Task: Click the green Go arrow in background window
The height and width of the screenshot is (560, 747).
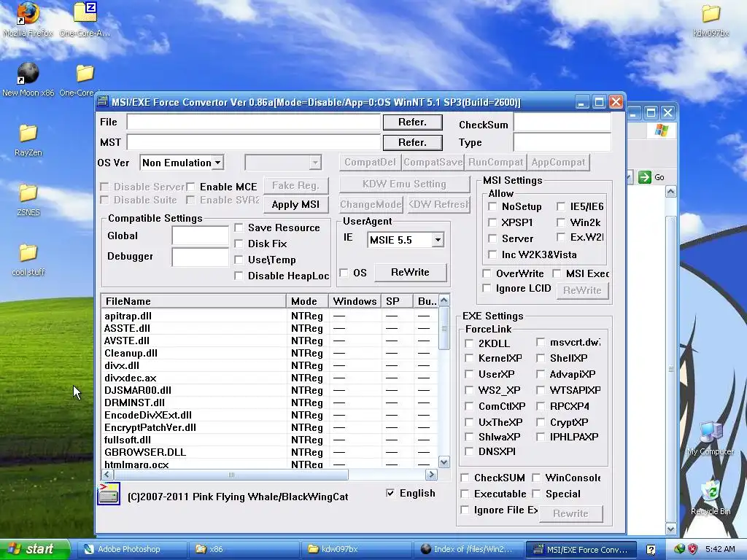Action: click(x=644, y=177)
